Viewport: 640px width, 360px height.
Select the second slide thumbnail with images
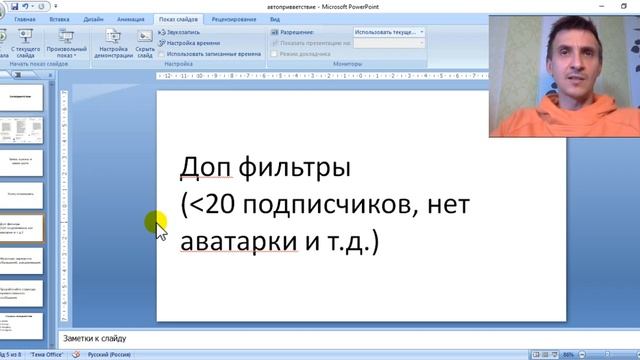pos(21,130)
